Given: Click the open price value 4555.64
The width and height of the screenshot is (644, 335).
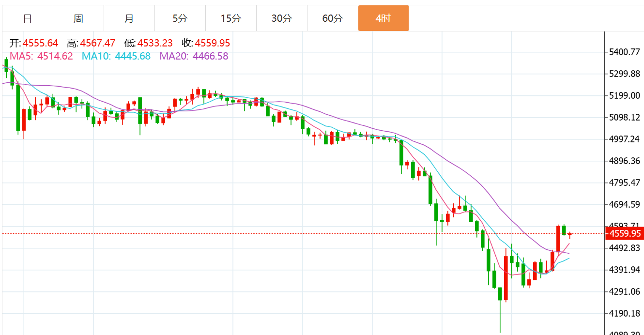Looking at the screenshot, I should click(40, 44).
